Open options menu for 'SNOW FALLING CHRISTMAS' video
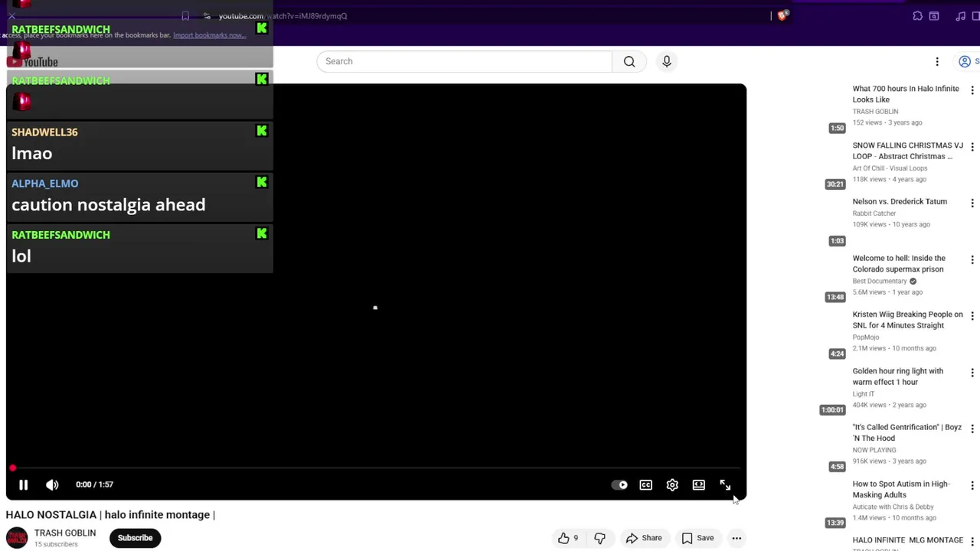Image resolution: width=980 pixels, height=551 pixels. [x=972, y=147]
